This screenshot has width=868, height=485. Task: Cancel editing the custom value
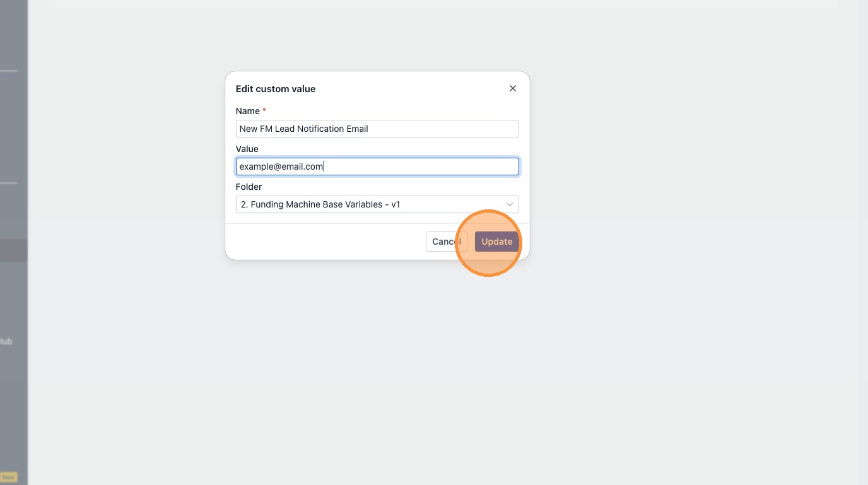coord(447,242)
